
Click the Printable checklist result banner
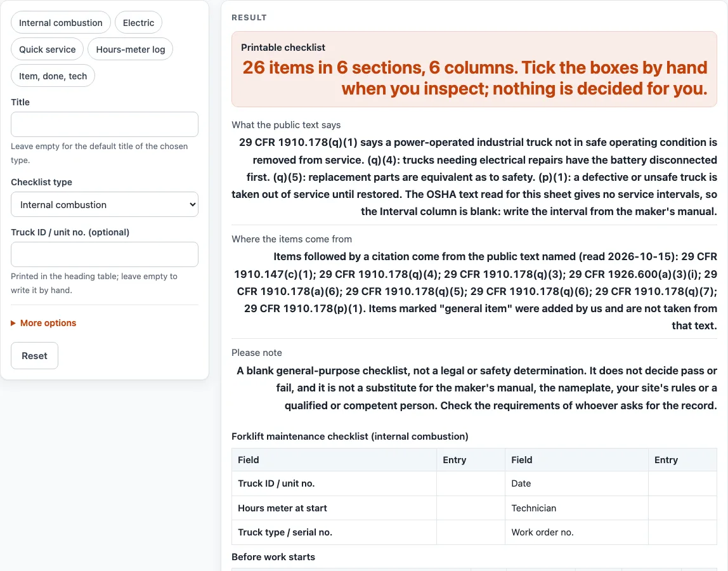click(474, 69)
